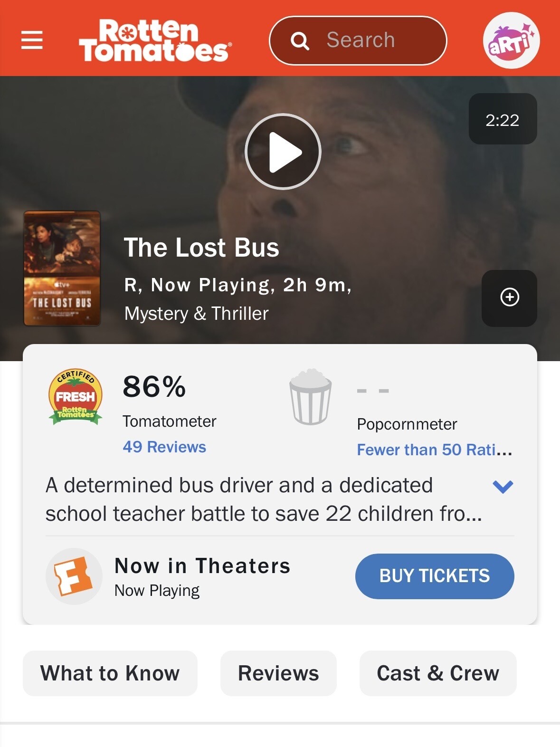Open the hamburger navigation menu
The height and width of the screenshot is (747, 560).
tap(32, 40)
